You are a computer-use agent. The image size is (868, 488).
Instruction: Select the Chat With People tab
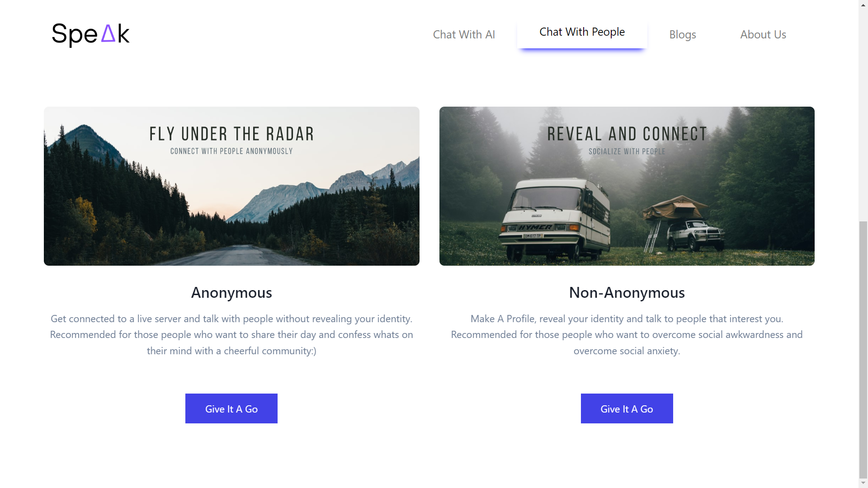tap(582, 33)
